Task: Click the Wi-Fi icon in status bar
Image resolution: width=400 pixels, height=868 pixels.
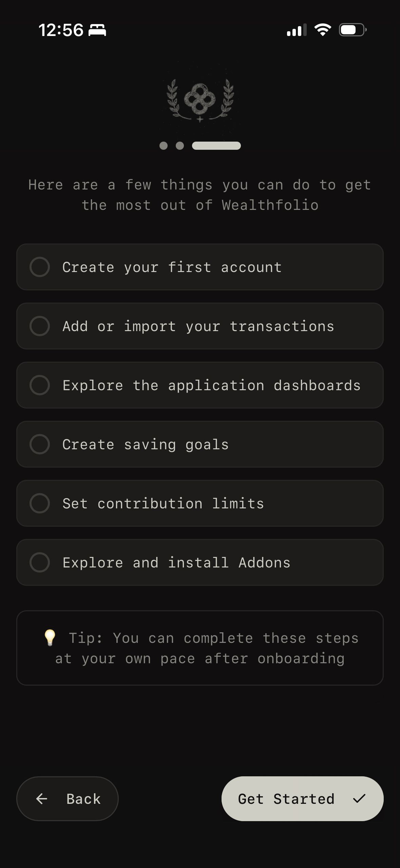Action: click(323, 30)
